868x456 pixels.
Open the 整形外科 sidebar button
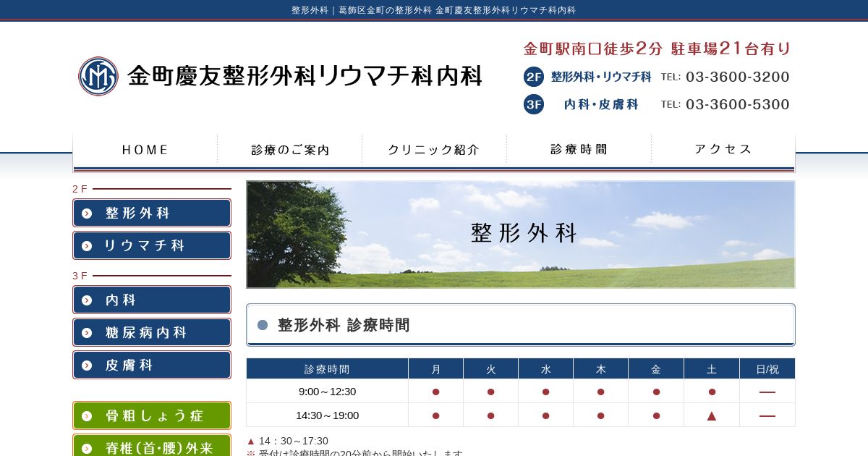152,213
